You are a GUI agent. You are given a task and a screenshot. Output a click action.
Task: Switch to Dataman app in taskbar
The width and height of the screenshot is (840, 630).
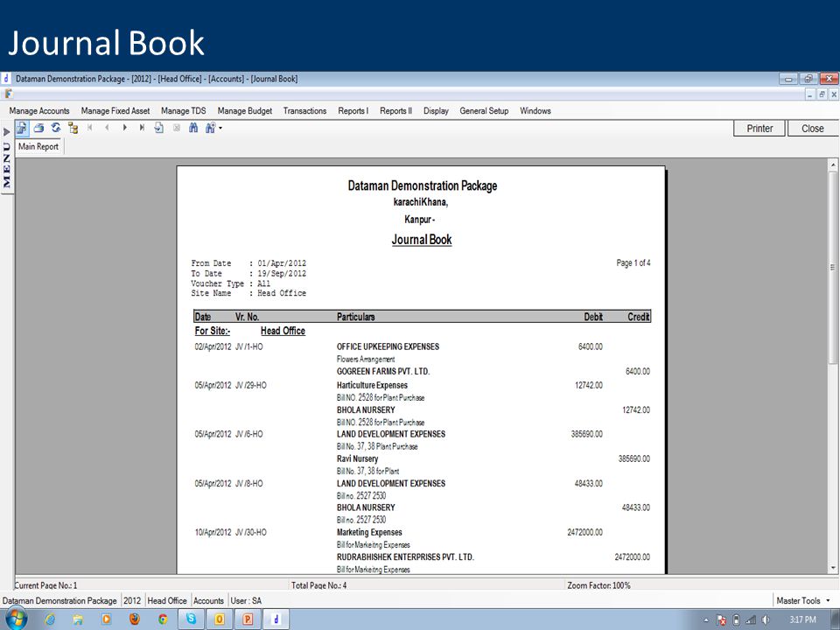[276, 619]
